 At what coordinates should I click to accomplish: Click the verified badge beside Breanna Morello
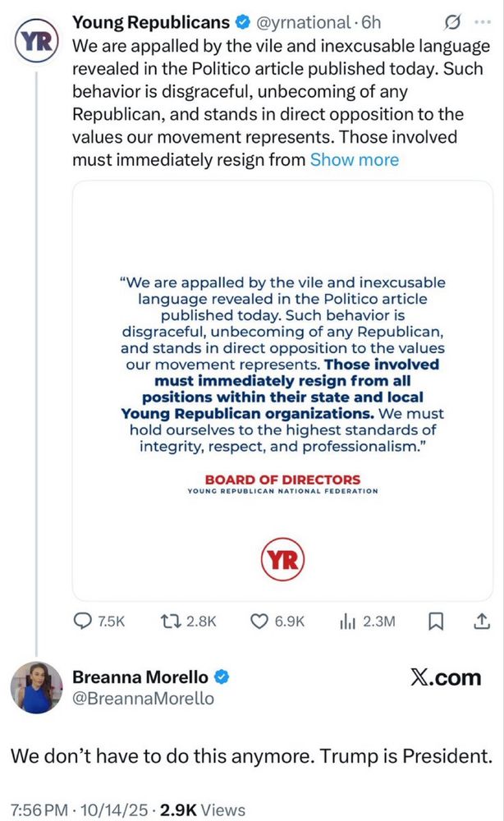coord(222,677)
